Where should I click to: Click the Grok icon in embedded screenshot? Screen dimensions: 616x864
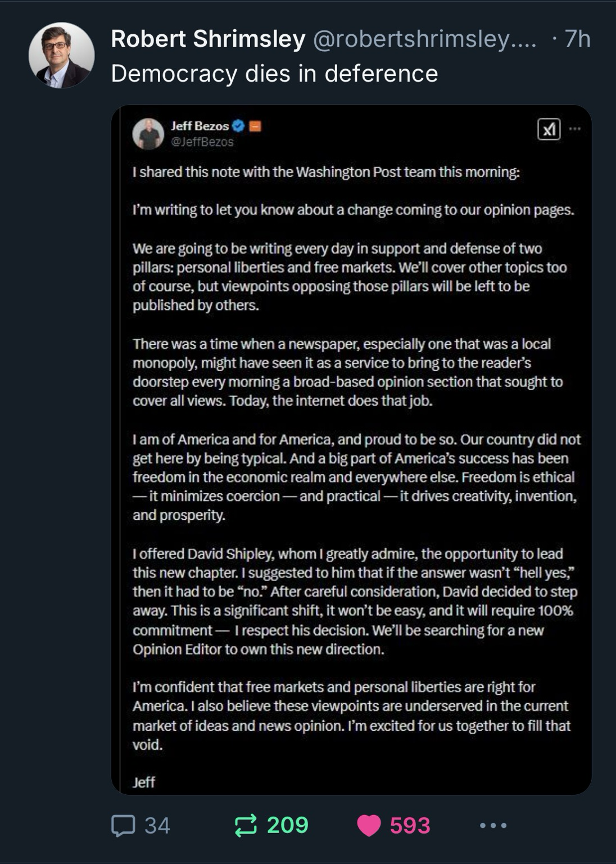pos(549,129)
